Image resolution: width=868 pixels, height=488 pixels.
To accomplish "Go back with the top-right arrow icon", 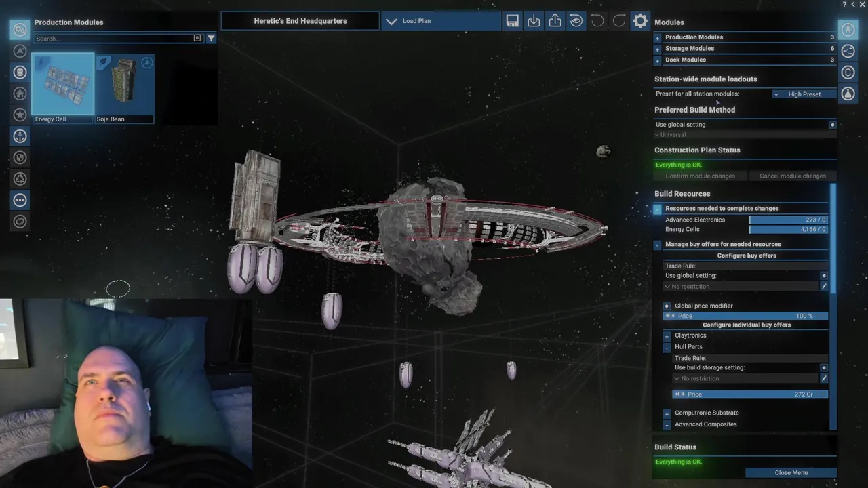I will click(x=853, y=5).
